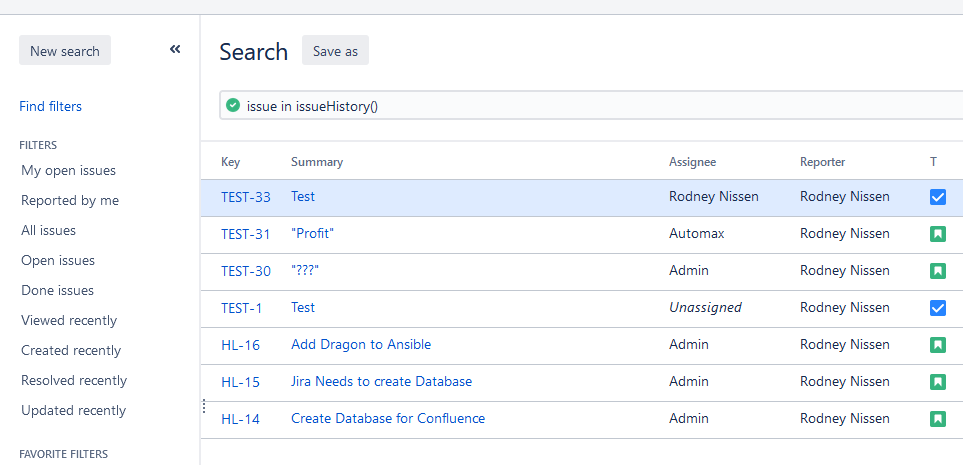
Task: Select the Done issues filter
Action: pos(57,290)
